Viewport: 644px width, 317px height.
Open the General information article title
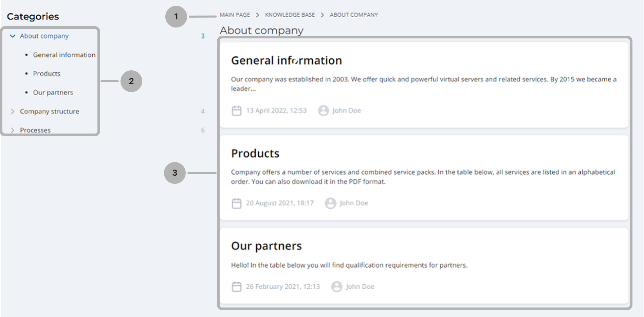click(286, 60)
